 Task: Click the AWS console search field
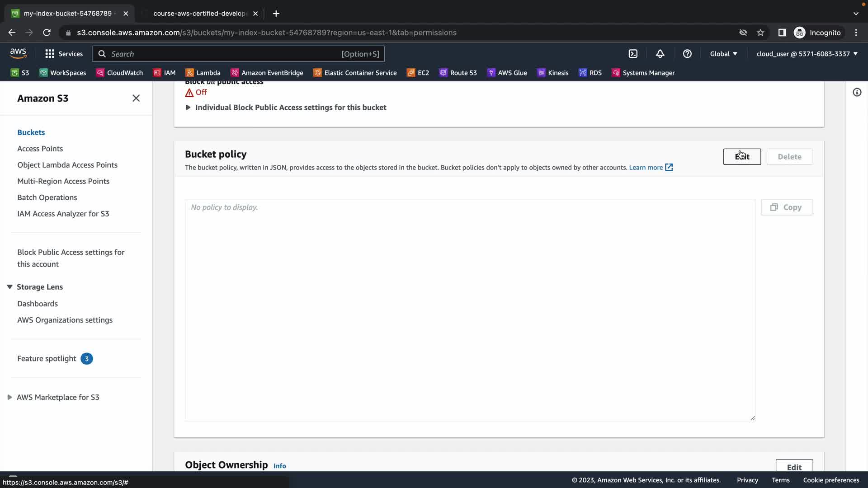pyautogui.click(x=238, y=54)
